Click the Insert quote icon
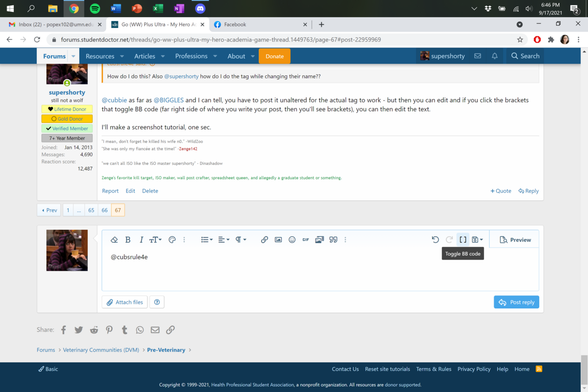Screen dimensions: 588x392 [333, 240]
